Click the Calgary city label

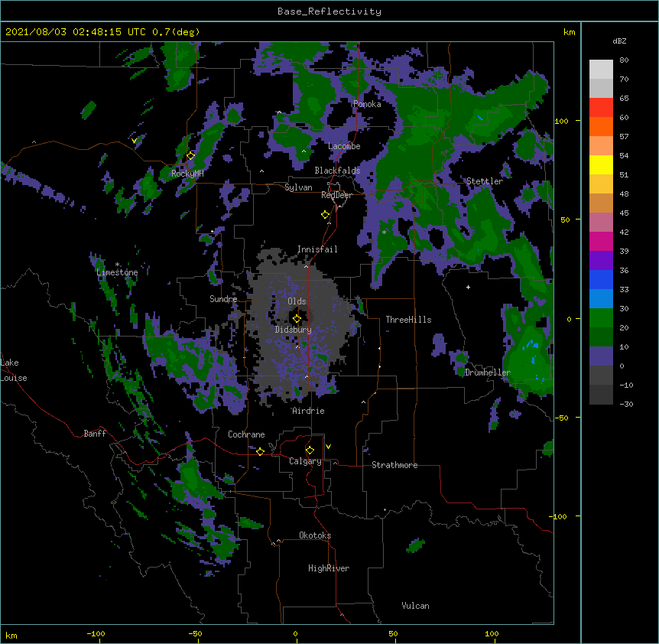coord(305,461)
